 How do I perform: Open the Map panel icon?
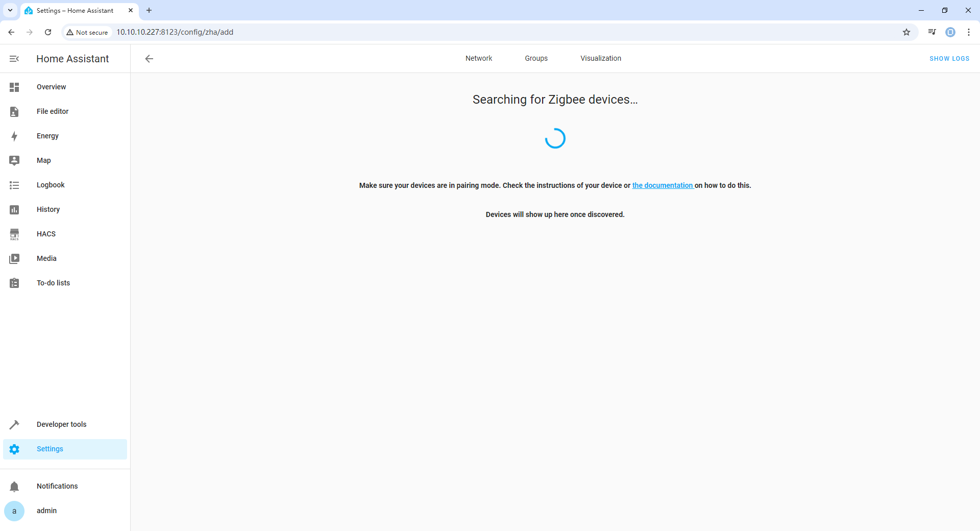pos(14,161)
